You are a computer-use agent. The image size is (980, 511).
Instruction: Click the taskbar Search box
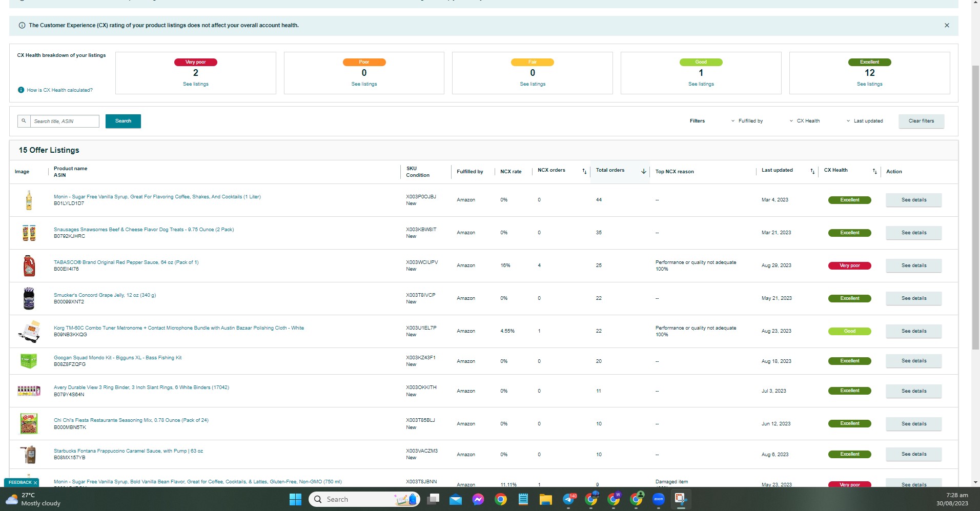coord(364,499)
